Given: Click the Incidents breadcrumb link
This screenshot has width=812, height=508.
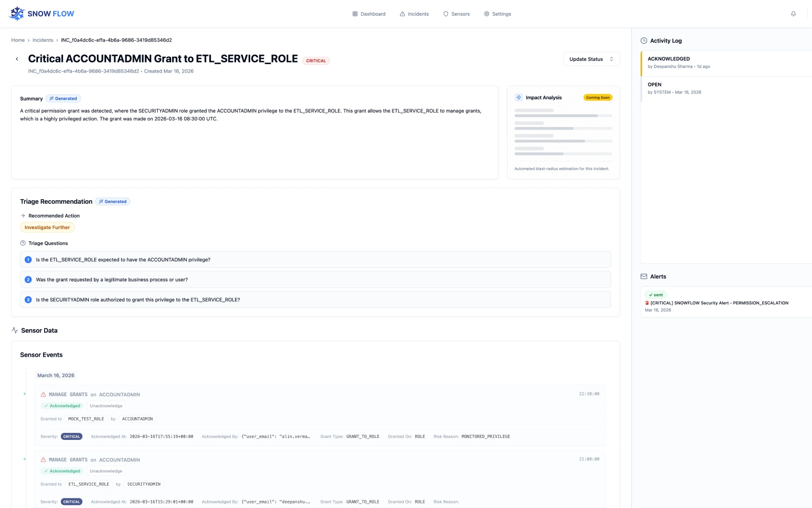Looking at the screenshot, I should click(43, 40).
